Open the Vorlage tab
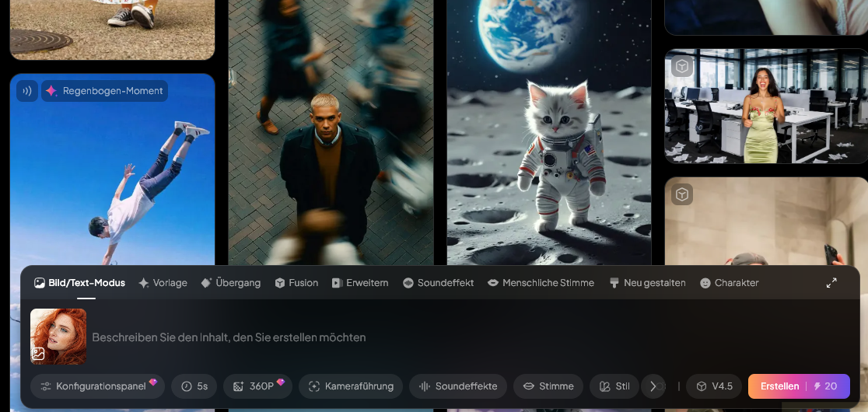Viewport: 868px width, 412px height. click(x=163, y=283)
